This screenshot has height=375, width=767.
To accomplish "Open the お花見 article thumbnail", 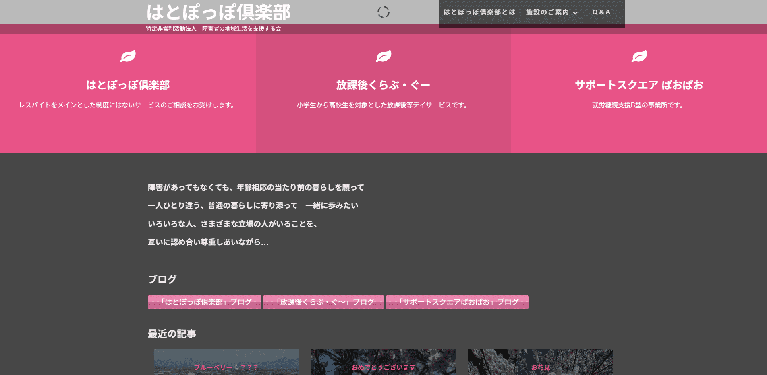I will tap(541, 362).
